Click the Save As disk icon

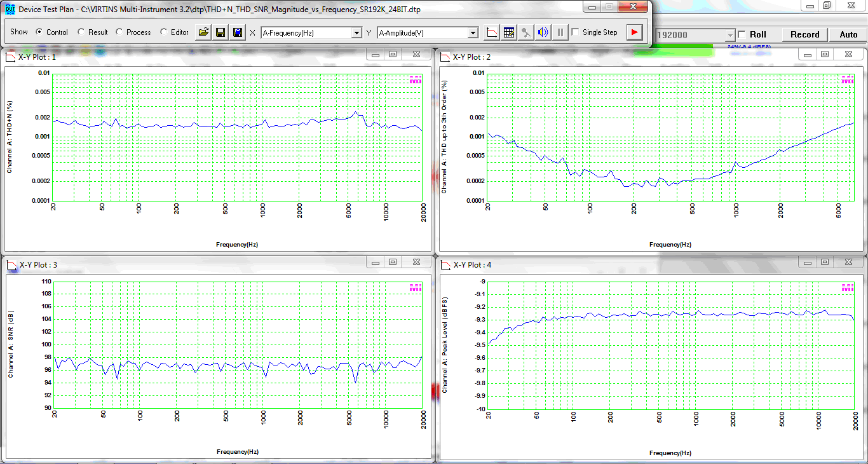(238, 32)
